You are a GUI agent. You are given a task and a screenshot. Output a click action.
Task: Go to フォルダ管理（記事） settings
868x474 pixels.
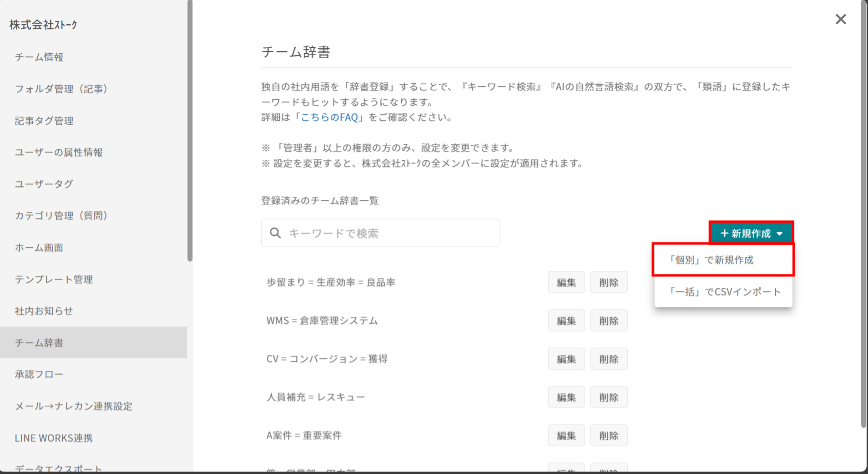point(61,89)
